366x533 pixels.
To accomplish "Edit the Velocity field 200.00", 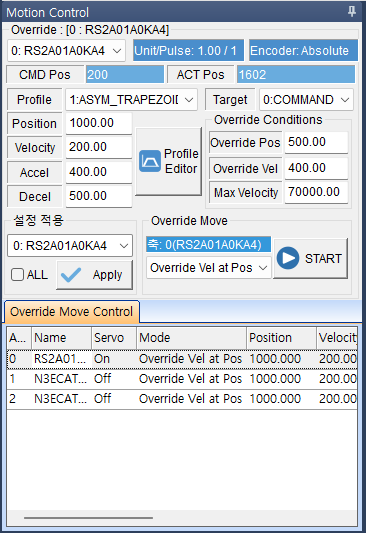I will 99,147.
